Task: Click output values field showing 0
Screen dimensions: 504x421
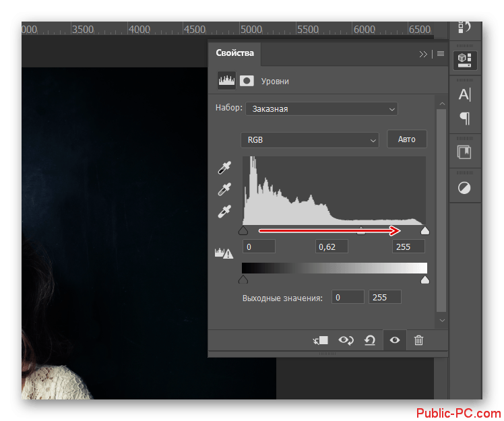Action: point(348,297)
